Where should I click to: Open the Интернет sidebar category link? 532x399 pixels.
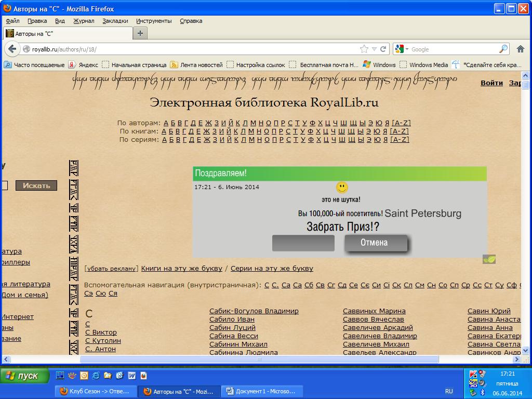[x=18, y=316]
